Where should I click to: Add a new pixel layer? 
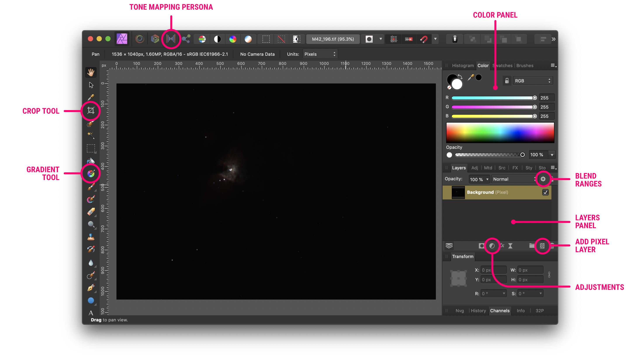tap(542, 246)
